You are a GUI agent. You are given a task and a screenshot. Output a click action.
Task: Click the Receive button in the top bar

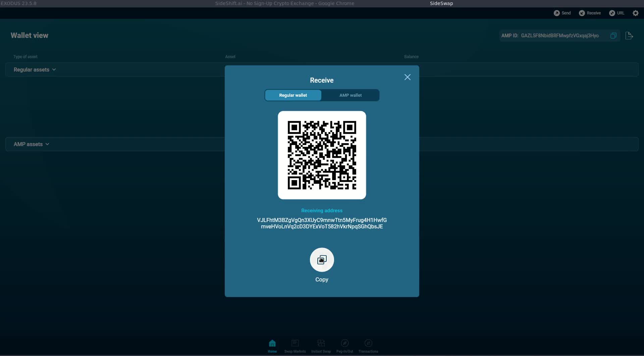[x=590, y=13]
